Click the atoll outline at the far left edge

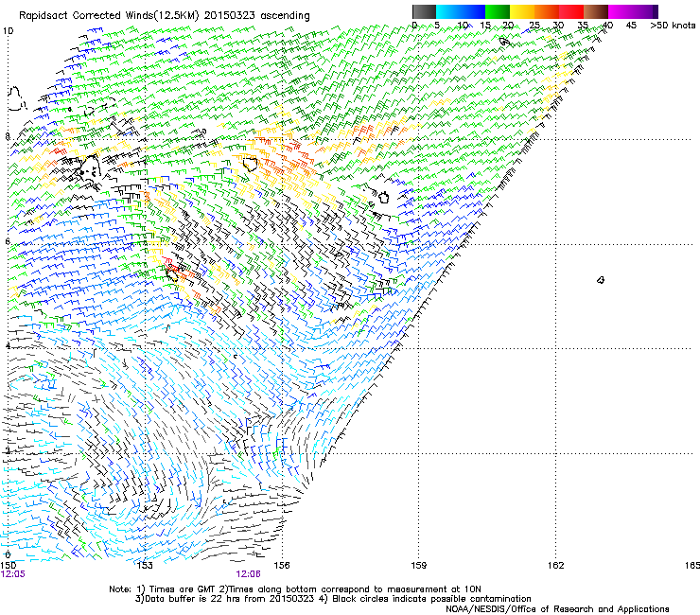[x=16, y=99]
